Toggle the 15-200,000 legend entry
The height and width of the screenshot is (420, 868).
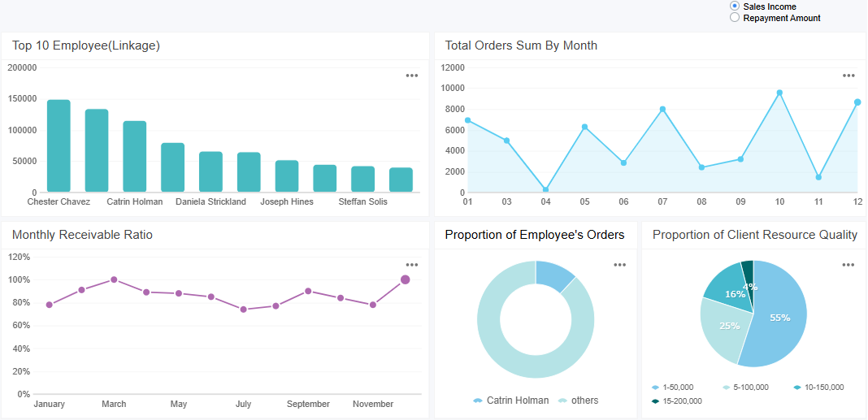coord(676,401)
